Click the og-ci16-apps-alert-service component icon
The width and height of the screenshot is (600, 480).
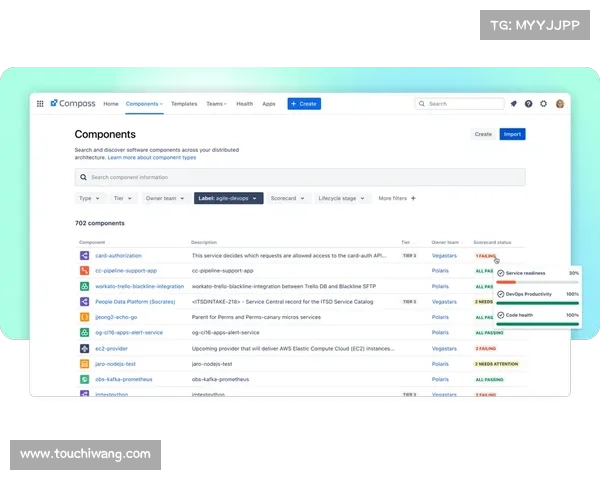coord(85,332)
